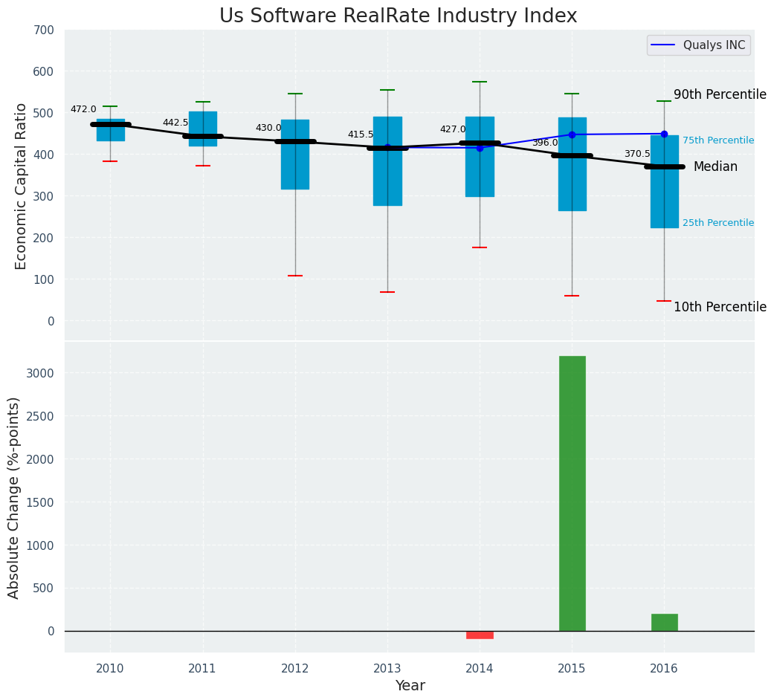Select the 2012 blue box plot bar

[295, 155]
